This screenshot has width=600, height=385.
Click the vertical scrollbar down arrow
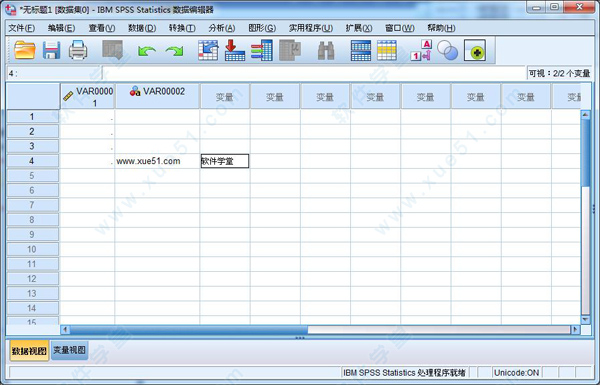click(585, 320)
